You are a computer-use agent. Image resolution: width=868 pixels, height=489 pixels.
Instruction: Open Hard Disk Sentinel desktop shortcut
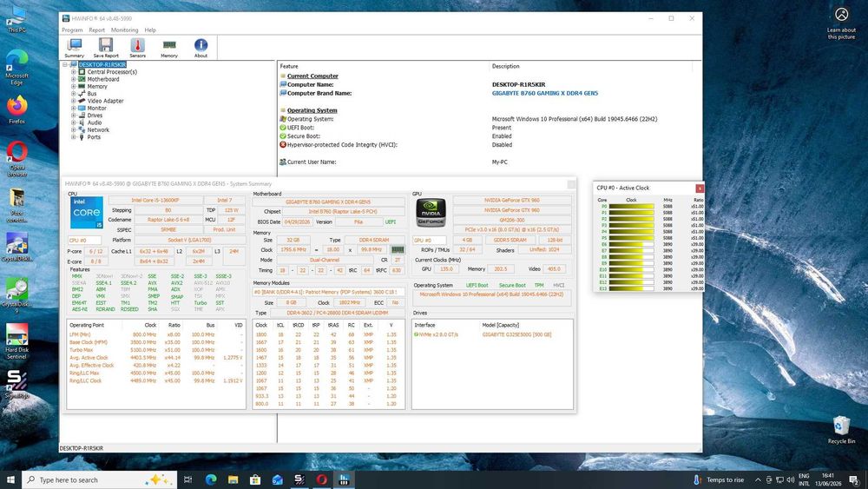16,341
